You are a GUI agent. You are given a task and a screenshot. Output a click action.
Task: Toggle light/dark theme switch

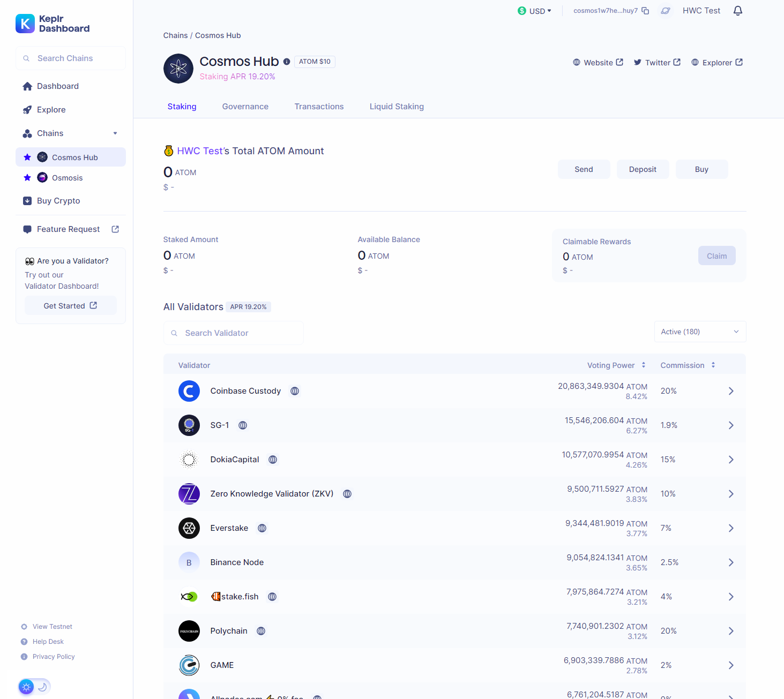click(x=34, y=687)
